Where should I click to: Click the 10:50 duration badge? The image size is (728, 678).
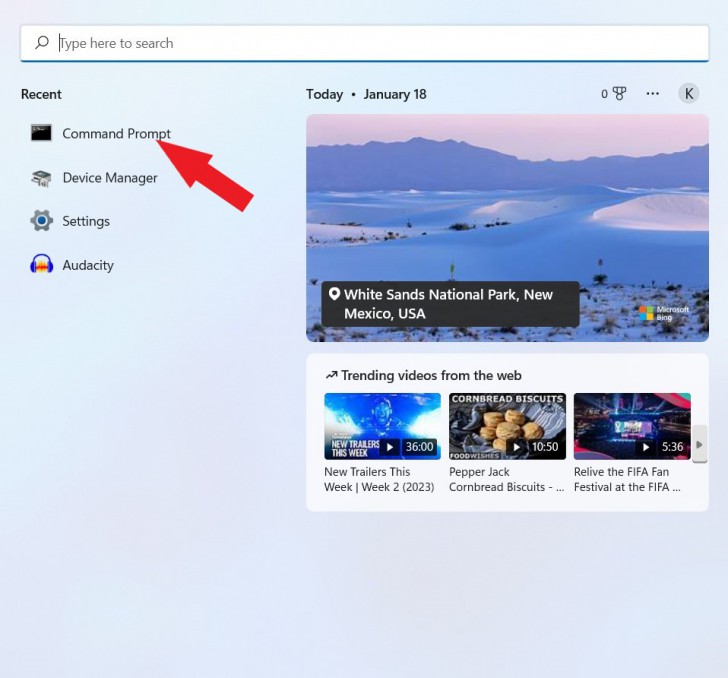click(x=545, y=447)
